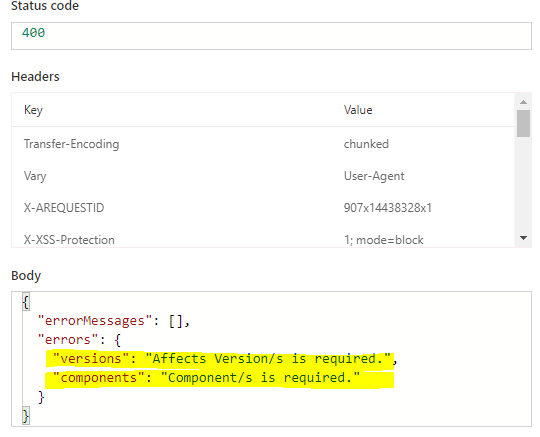Click the Status code label
This screenshot has width=540, height=437.
point(45,6)
